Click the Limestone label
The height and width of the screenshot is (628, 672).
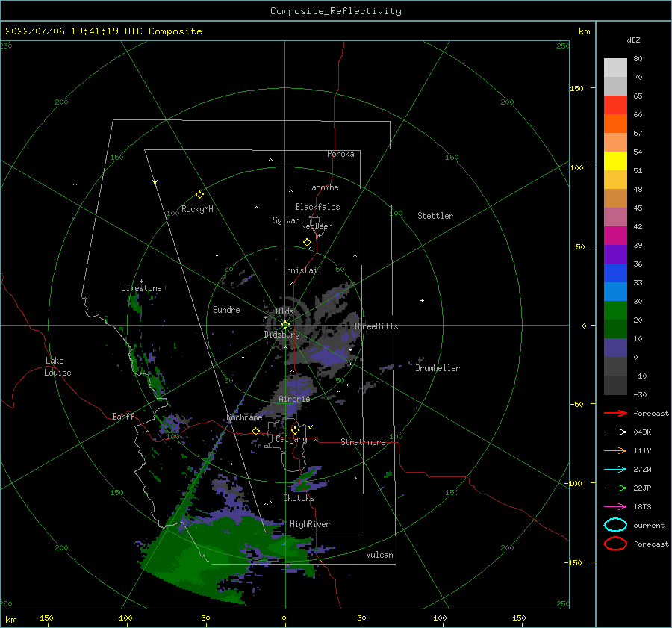click(x=141, y=288)
